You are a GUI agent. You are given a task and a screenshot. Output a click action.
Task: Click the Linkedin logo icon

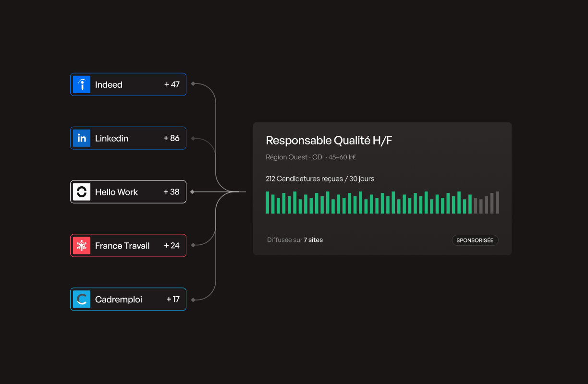pyautogui.click(x=82, y=138)
